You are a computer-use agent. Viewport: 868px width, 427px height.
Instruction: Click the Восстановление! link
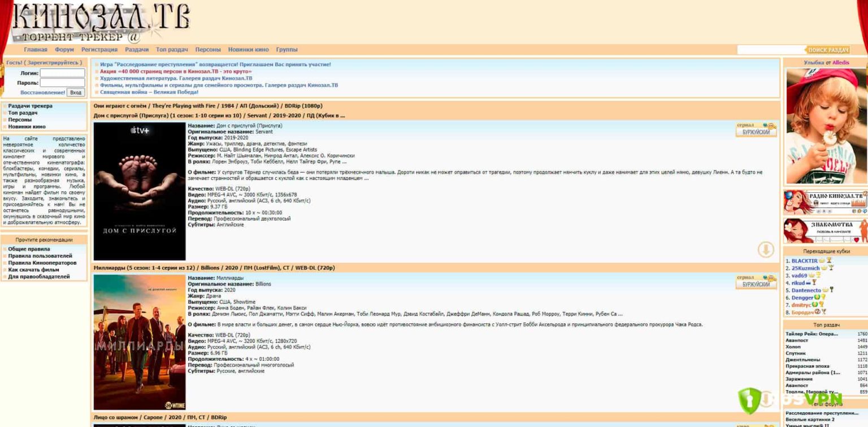(43, 92)
